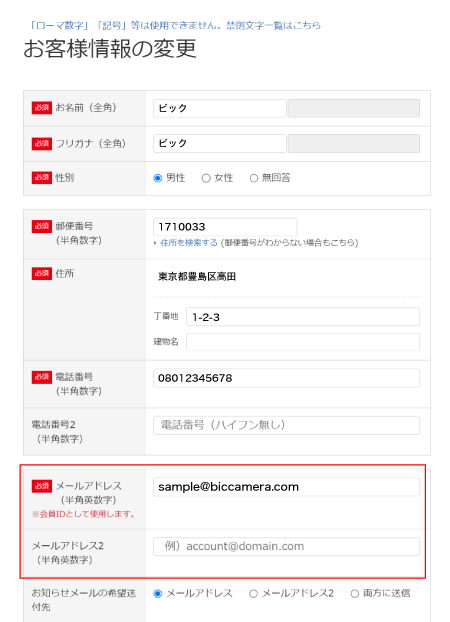Focus the 丁番地 field with 1-2-3
Screen dimensions: 450x622
(303, 317)
